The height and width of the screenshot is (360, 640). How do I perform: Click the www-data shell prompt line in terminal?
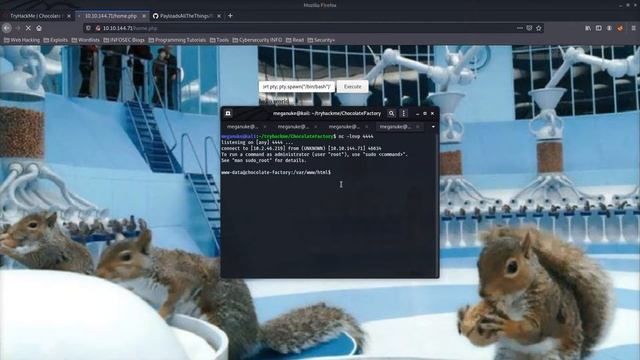(x=276, y=173)
